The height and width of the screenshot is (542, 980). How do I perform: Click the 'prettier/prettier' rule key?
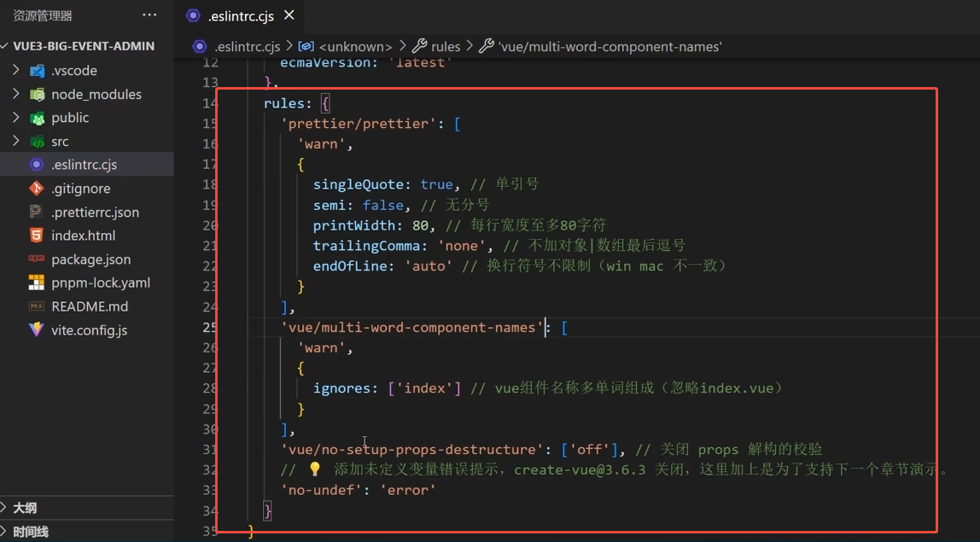(359, 124)
